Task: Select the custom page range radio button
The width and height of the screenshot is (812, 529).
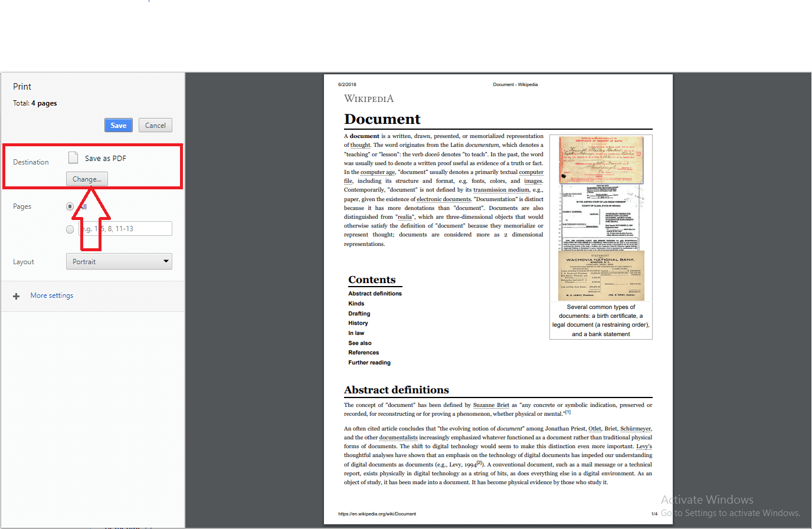Action: point(70,229)
